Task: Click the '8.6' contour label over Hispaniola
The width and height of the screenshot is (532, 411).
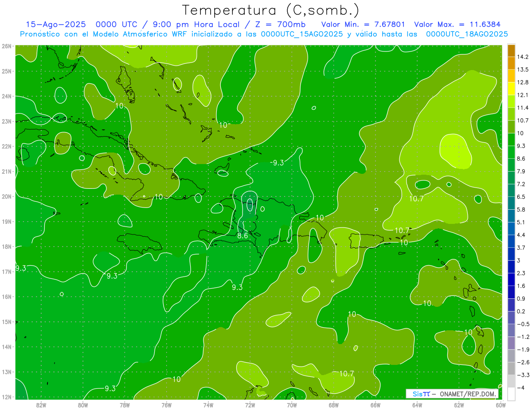Action: coord(243,236)
